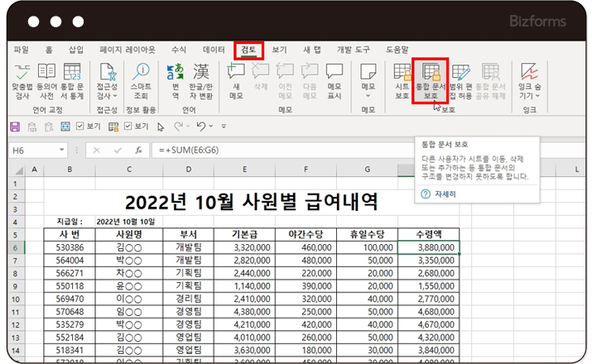Click the Show Comments (메모 표시) button
The width and height of the screenshot is (592, 364).
point(335,80)
